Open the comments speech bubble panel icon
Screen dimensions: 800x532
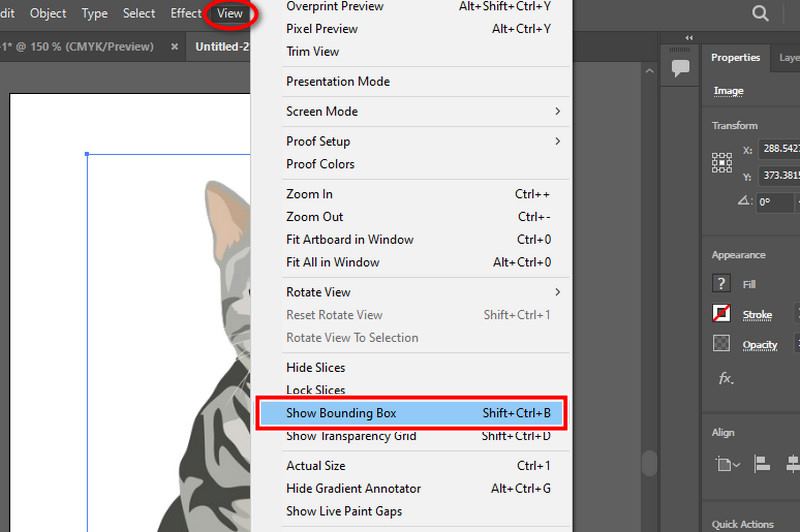click(681, 68)
